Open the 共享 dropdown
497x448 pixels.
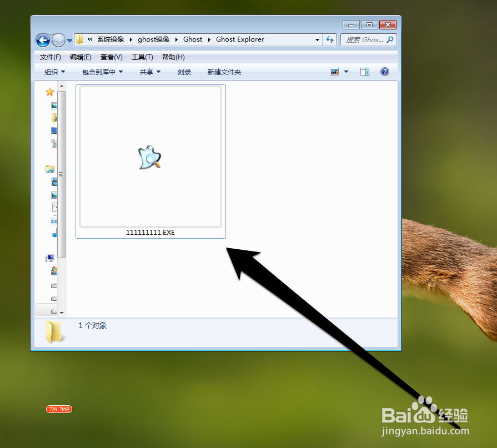[x=150, y=72]
